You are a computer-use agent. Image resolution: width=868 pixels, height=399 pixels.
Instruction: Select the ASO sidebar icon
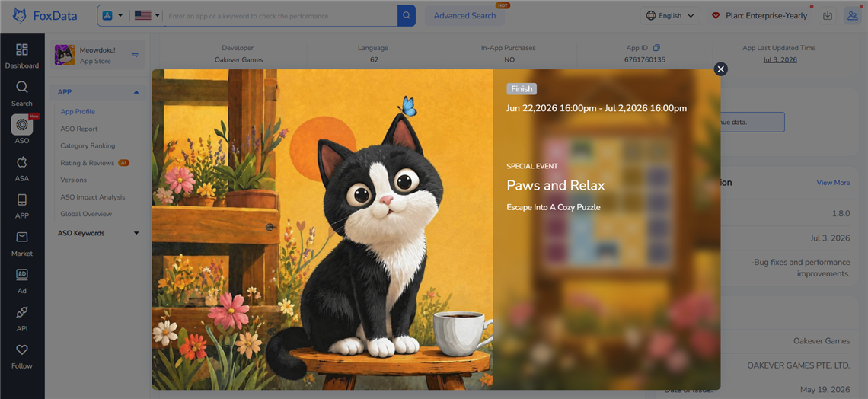[22, 125]
